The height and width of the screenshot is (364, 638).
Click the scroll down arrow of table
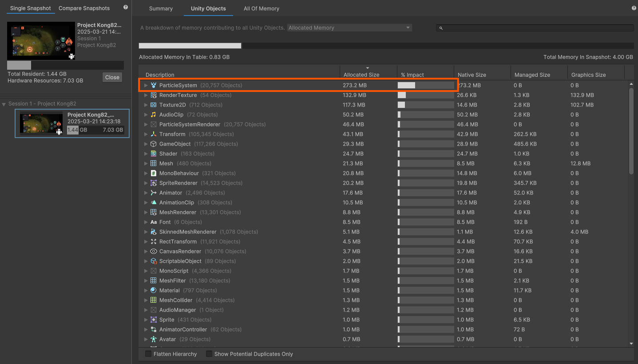coord(631,343)
